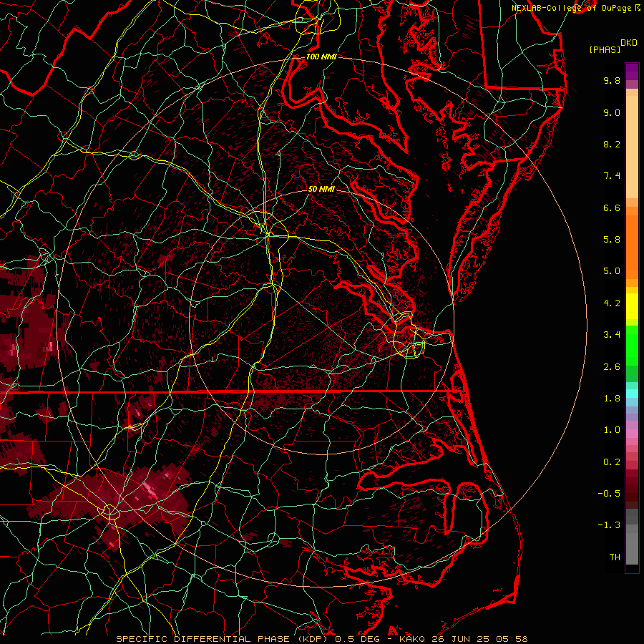Click the purple band atop the color bar
Image resolution: width=644 pixels, height=644 pixels.
click(632, 72)
